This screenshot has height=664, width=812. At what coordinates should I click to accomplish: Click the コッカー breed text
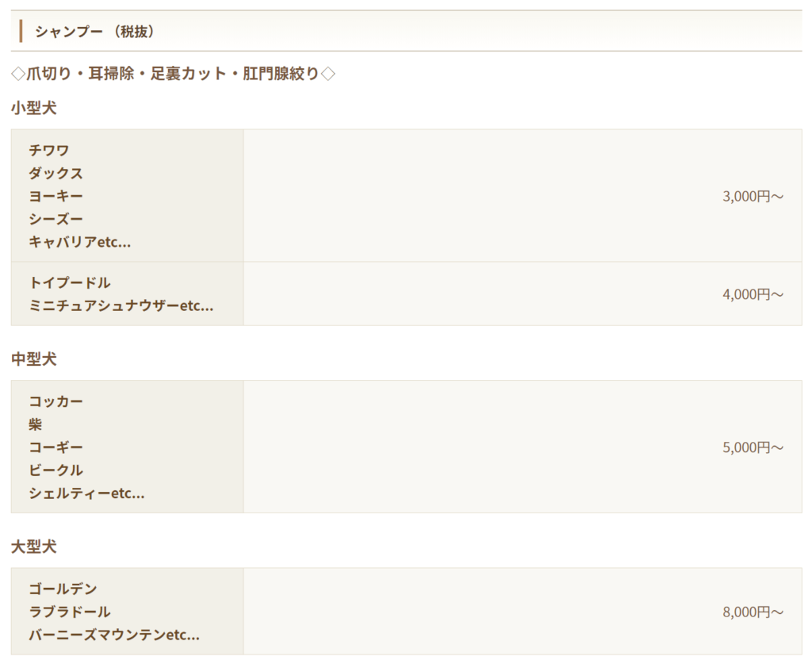tap(56, 401)
